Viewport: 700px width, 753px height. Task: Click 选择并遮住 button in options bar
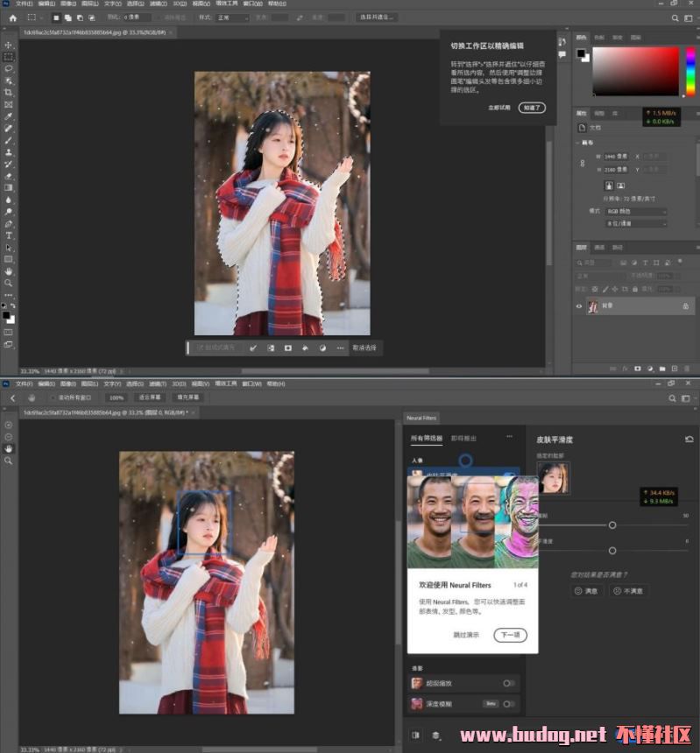pos(376,18)
